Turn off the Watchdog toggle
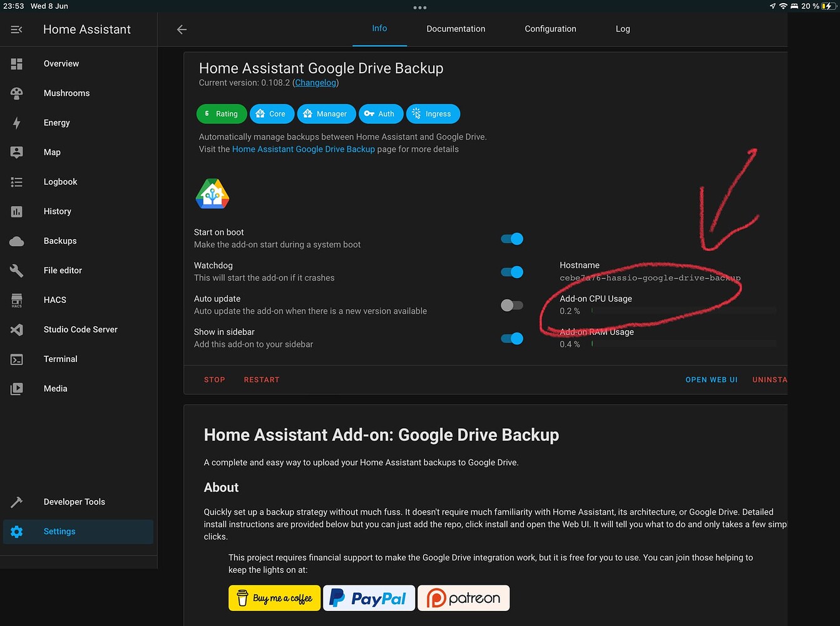The image size is (840, 626). click(x=512, y=272)
